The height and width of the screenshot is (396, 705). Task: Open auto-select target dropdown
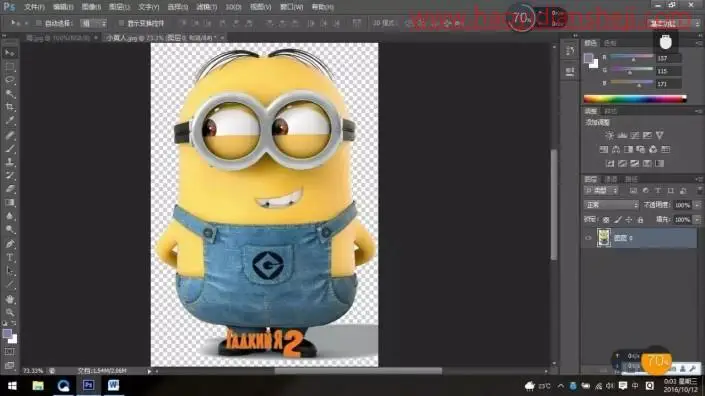click(x=94, y=23)
